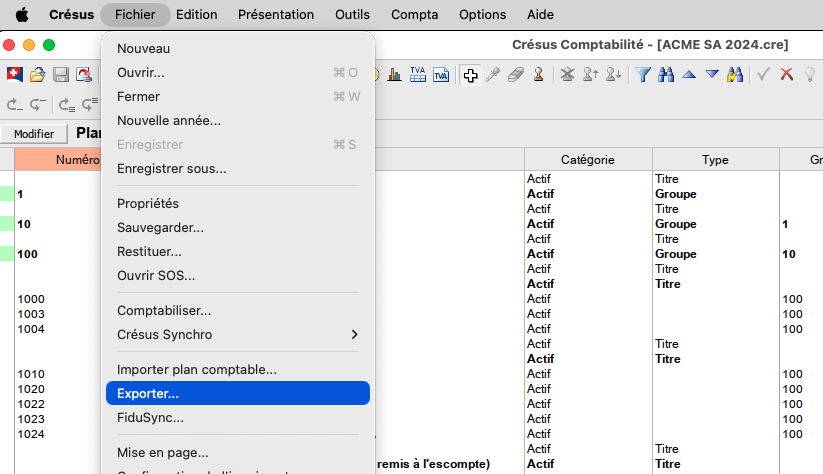Click the redo arrow with dash icon
Viewport: 823px width, 474px height.
point(37,105)
